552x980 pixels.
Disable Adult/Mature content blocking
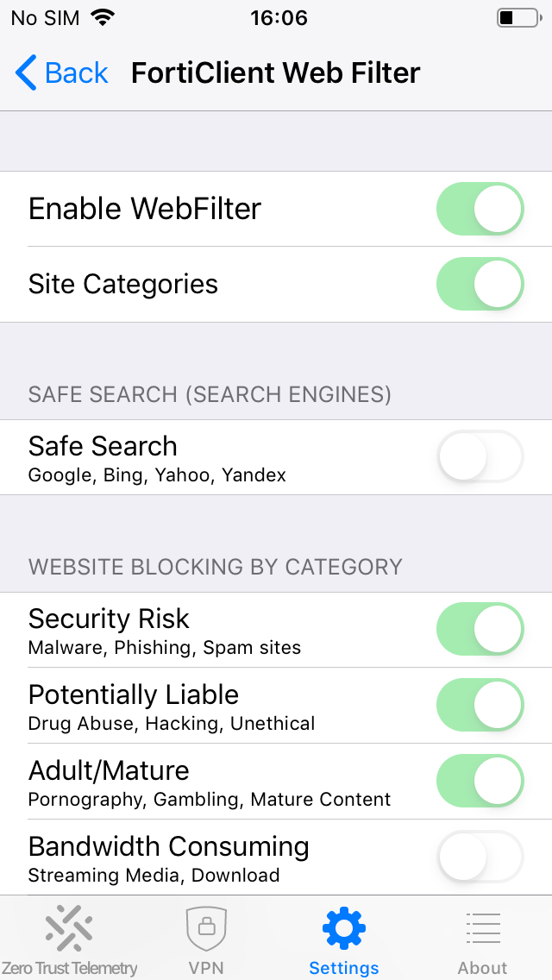[x=480, y=781]
